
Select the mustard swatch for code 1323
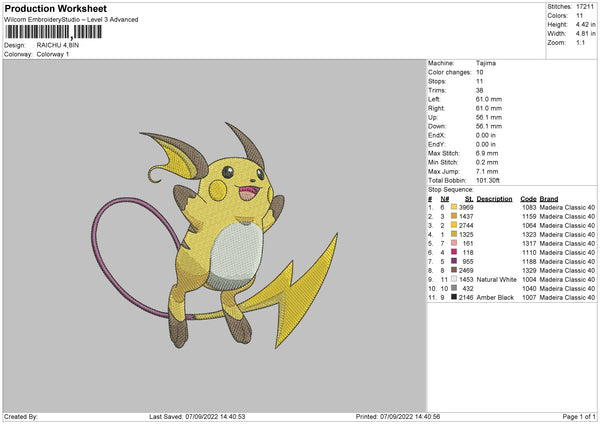[454, 234]
